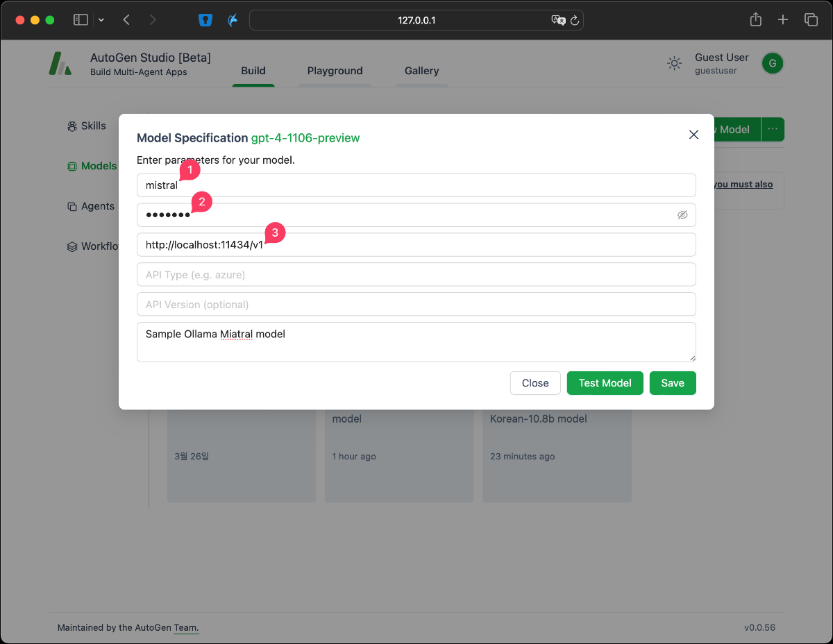Click the AutoGen Studio logo icon
Image resolution: width=833 pixels, height=644 pixels.
[x=60, y=64]
